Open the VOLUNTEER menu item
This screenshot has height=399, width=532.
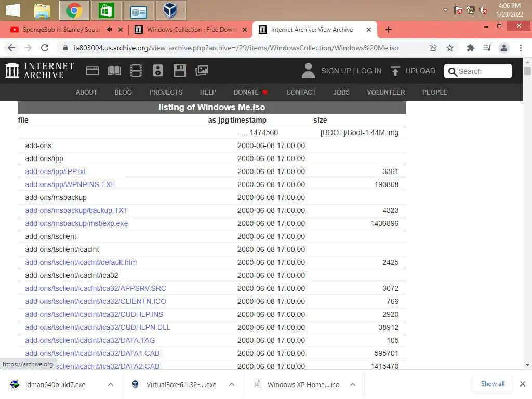pos(386,92)
